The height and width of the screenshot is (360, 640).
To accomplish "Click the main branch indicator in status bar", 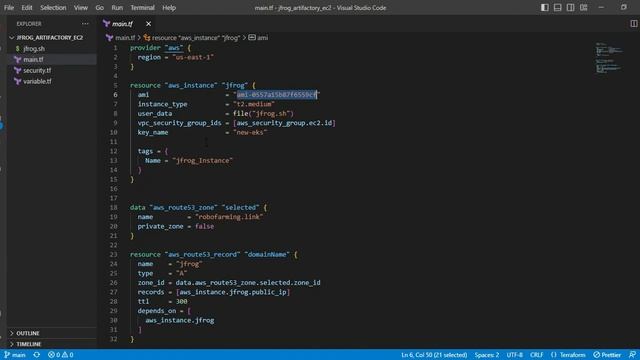I will pyautogui.click(x=15, y=355).
